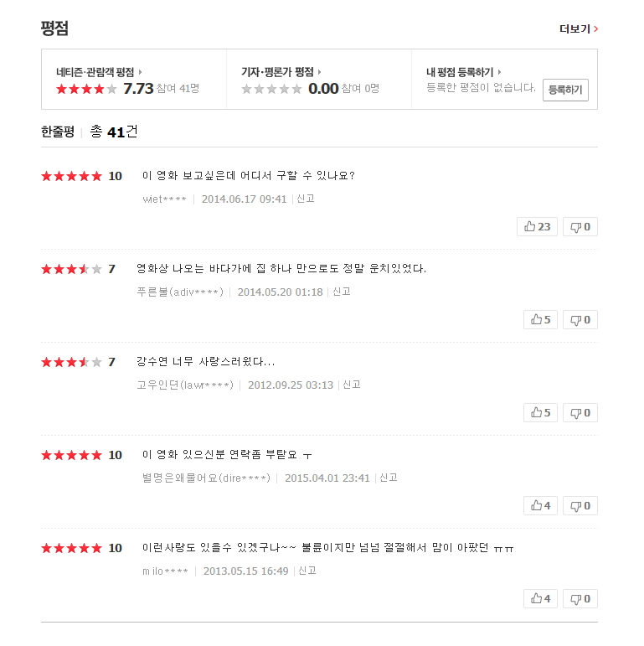
Task: Open 푸른불 reviewer profile link
Action: (x=180, y=292)
